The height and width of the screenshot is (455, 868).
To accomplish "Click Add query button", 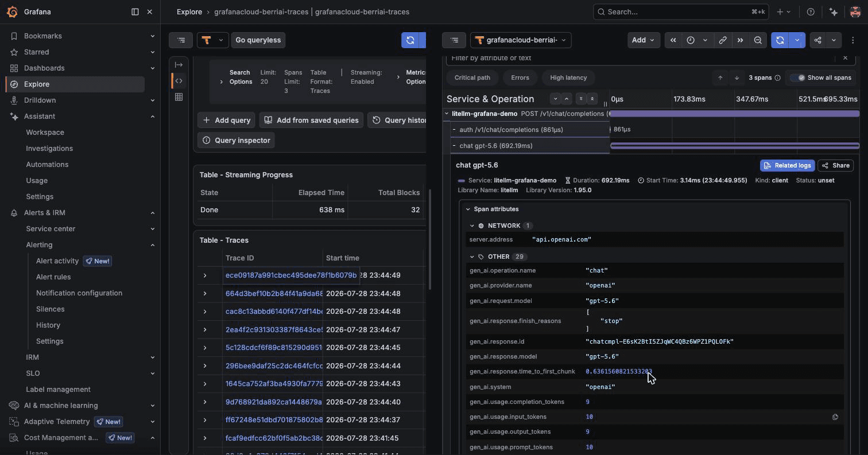I will (x=227, y=120).
